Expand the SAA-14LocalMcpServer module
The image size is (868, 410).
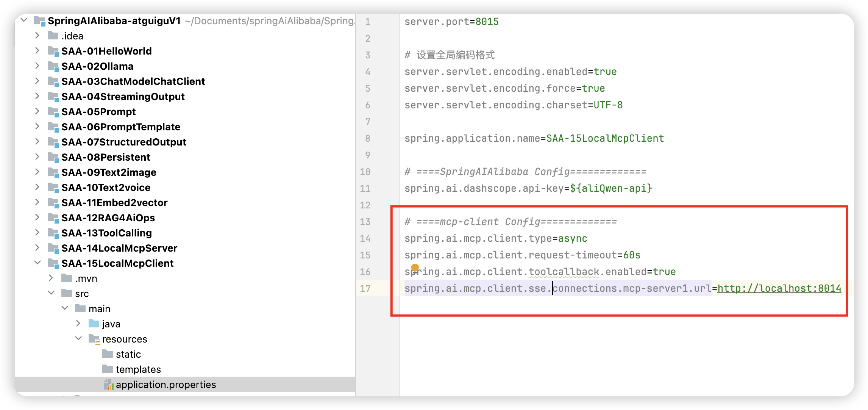(37, 248)
